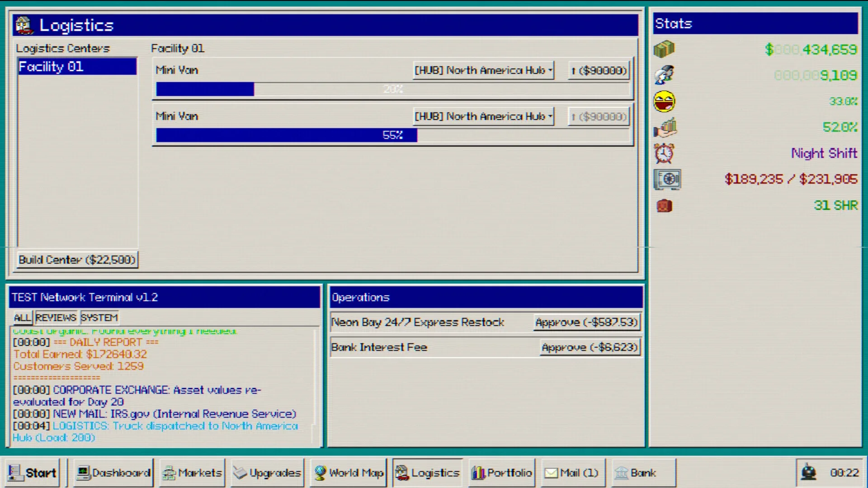
Task: Open hub dropdown for first Mini Van
Action: [x=484, y=70]
